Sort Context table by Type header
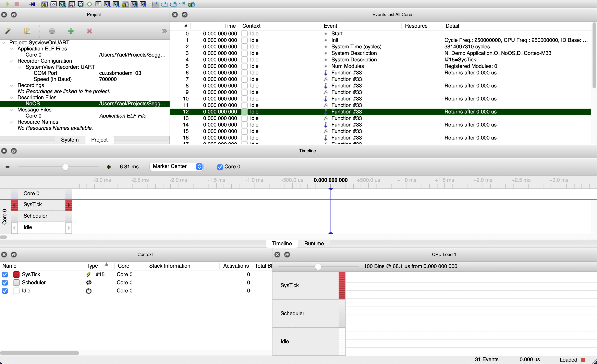Screen dimensions: 597x364 pyautogui.click(x=99, y=266)
